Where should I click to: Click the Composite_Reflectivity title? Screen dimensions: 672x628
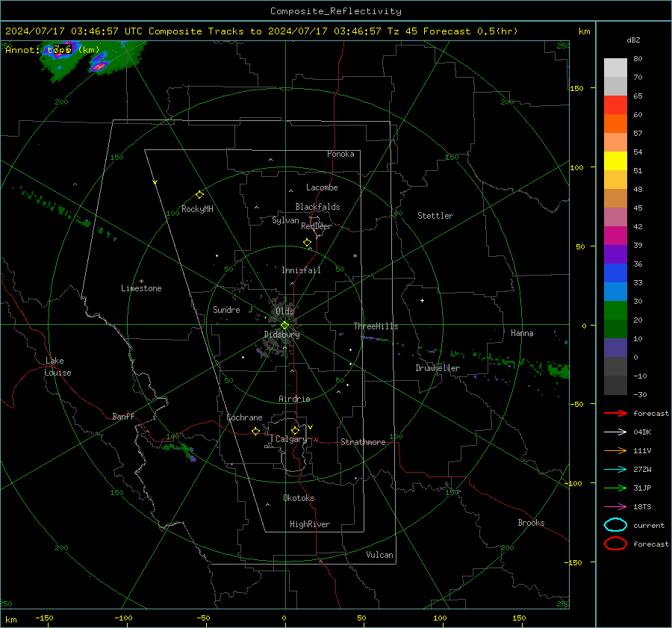click(x=336, y=11)
